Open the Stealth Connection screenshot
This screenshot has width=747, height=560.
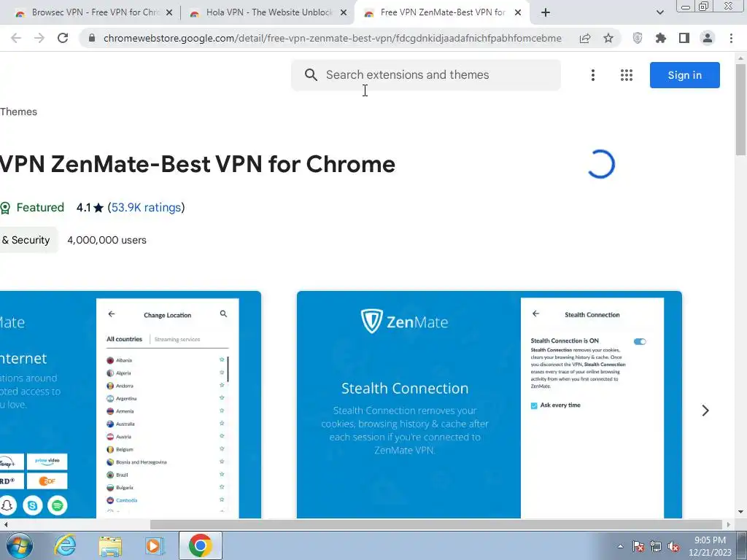(489, 405)
